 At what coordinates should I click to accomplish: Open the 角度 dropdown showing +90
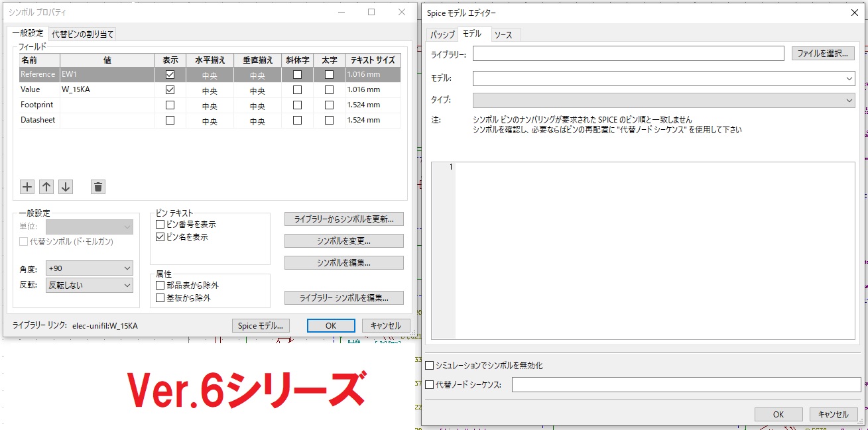[x=89, y=268]
